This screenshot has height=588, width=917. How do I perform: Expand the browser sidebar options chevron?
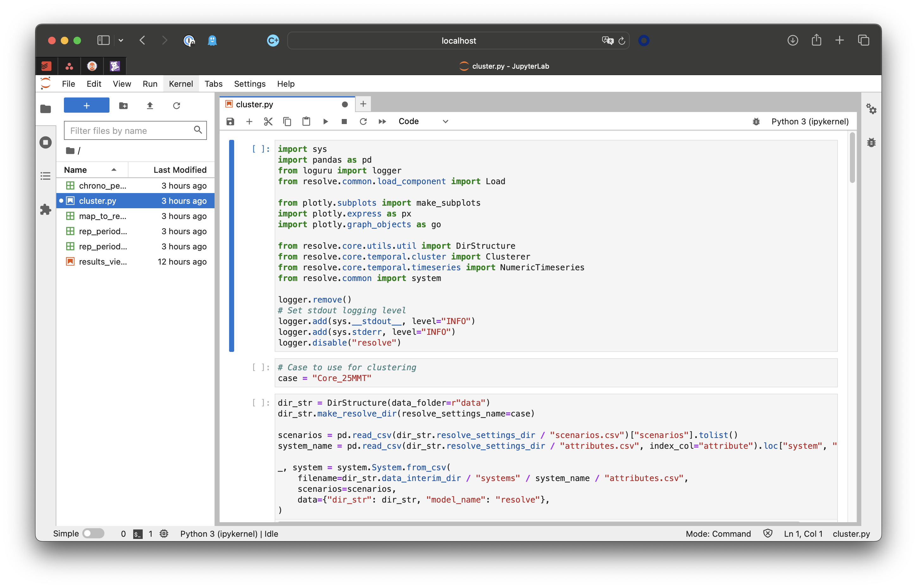tap(121, 41)
